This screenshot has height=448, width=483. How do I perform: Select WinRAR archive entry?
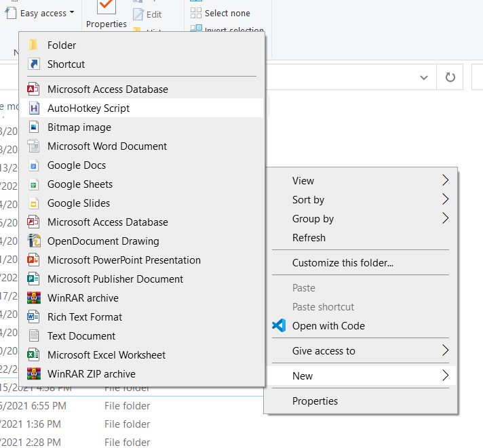click(142, 298)
